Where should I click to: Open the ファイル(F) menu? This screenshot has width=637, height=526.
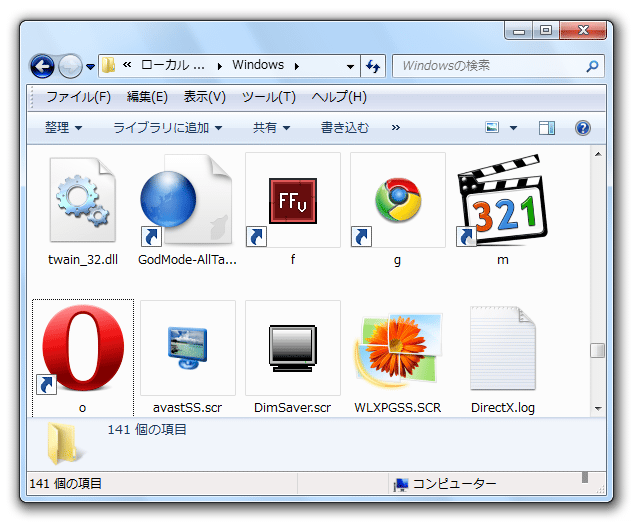tap(78, 97)
